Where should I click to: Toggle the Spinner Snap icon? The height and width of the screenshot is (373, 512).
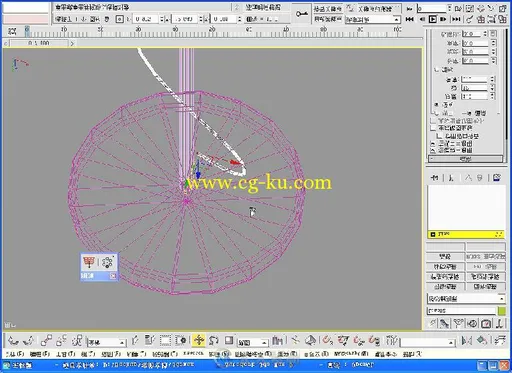(x=374, y=341)
